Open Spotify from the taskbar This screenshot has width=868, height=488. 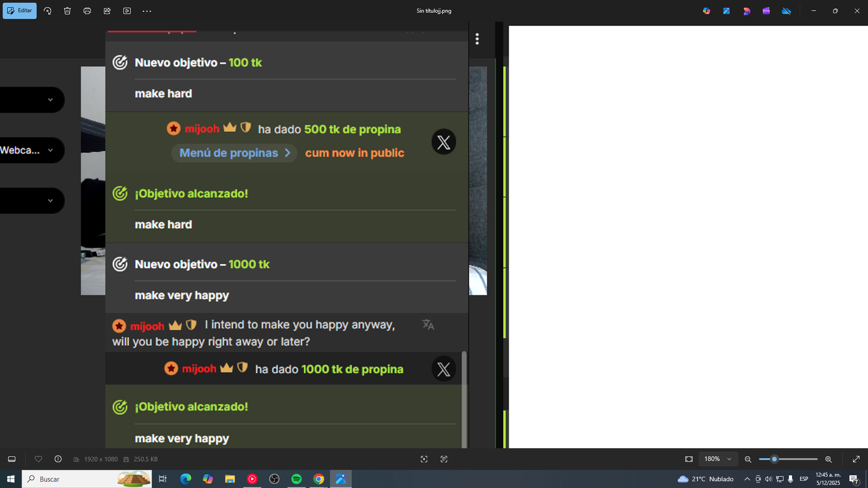297,479
